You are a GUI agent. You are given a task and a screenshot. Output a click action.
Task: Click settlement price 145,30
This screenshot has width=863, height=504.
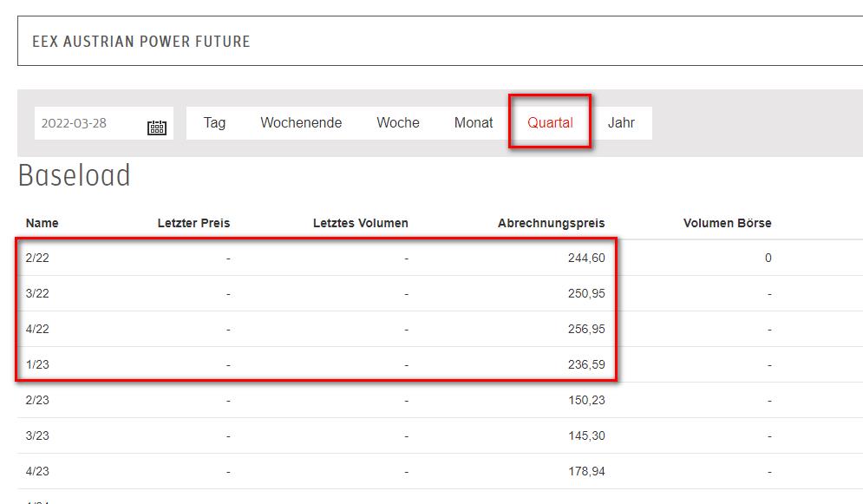coord(586,435)
